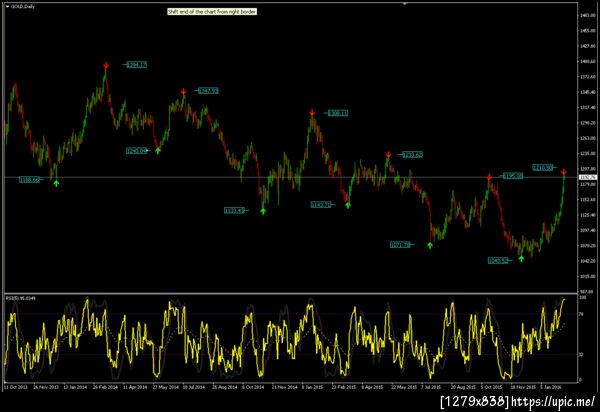Click the 22 May 2015 date on time axis
Viewport: 600px width, 412px height.
pyautogui.click(x=404, y=387)
